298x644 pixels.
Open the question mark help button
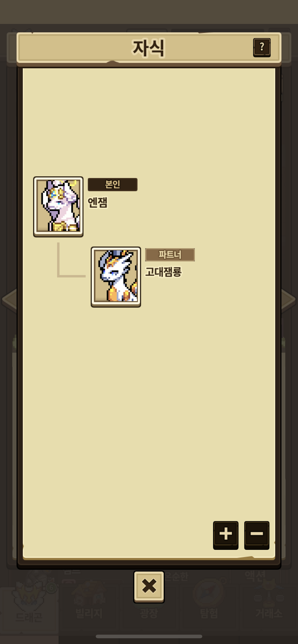point(262,47)
